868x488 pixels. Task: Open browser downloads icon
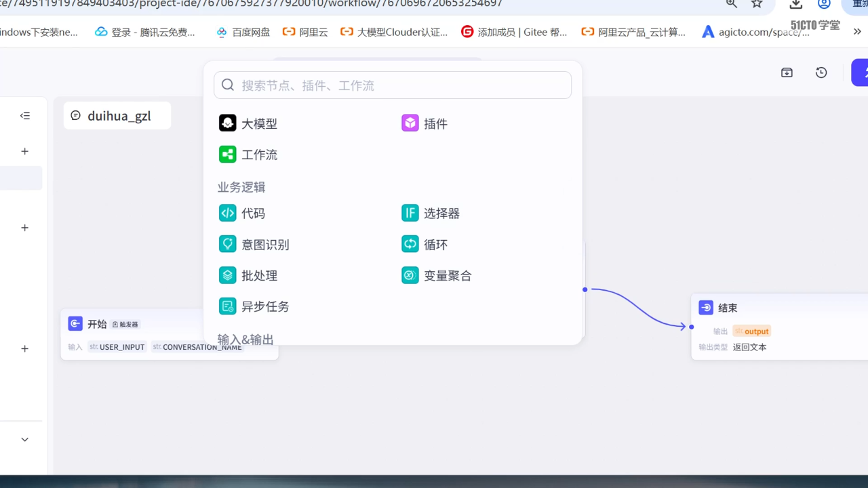[796, 3]
